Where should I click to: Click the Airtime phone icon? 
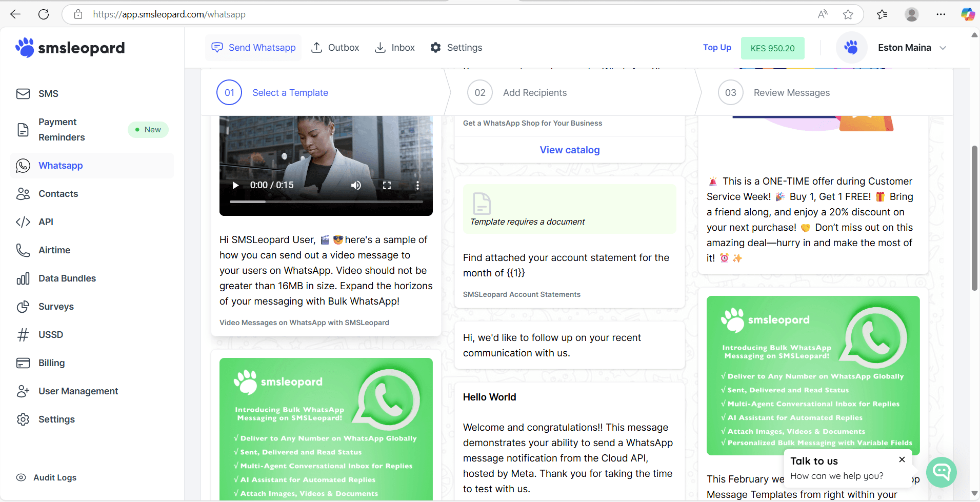(23, 250)
